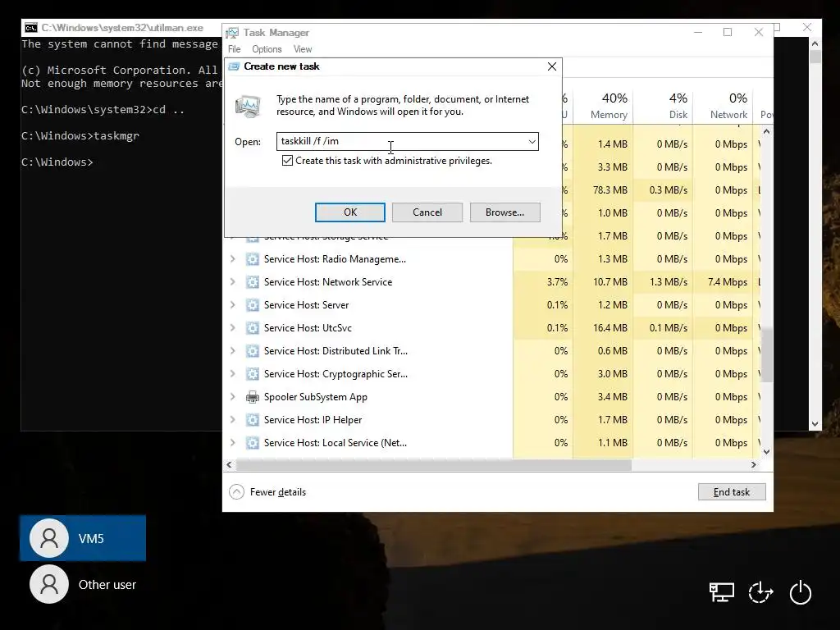
Task: Click the End task button
Action: click(731, 492)
